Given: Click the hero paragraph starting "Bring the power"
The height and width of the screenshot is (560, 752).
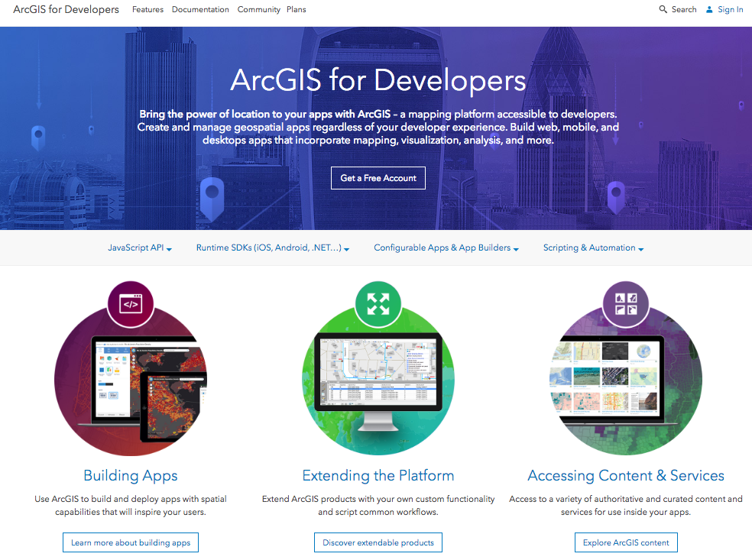Looking at the screenshot, I should 378,127.
